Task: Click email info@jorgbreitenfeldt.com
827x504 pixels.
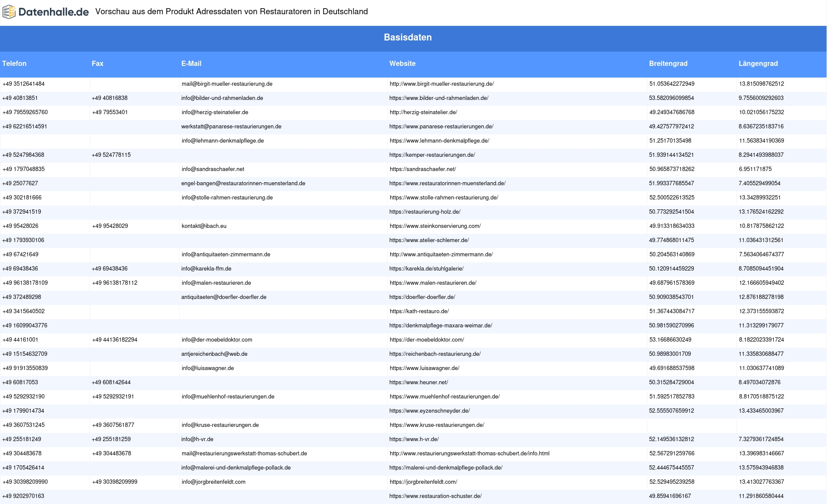Action: click(x=214, y=482)
